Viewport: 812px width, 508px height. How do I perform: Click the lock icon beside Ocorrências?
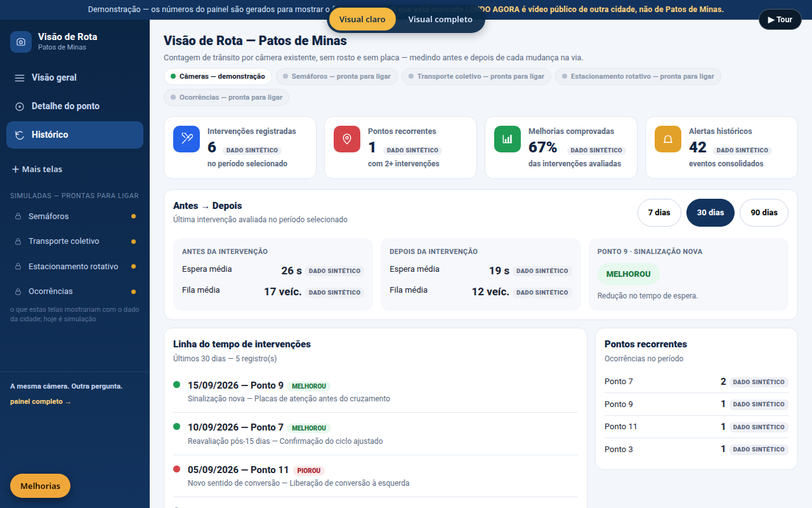(18, 291)
